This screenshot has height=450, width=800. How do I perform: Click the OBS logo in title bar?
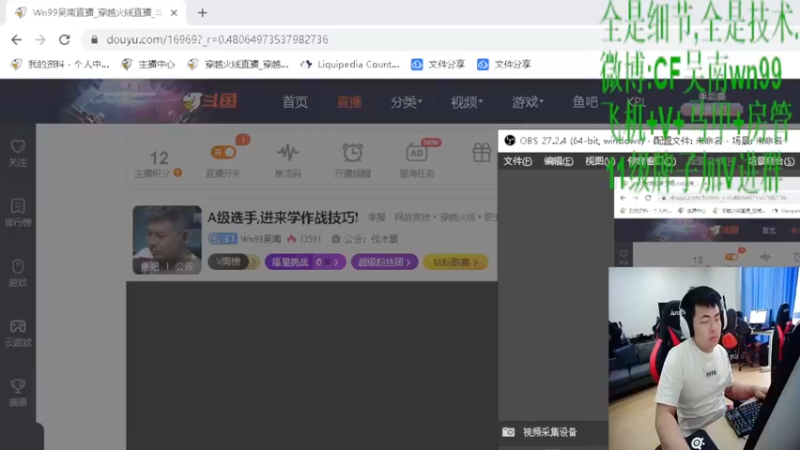pos(509,140)
